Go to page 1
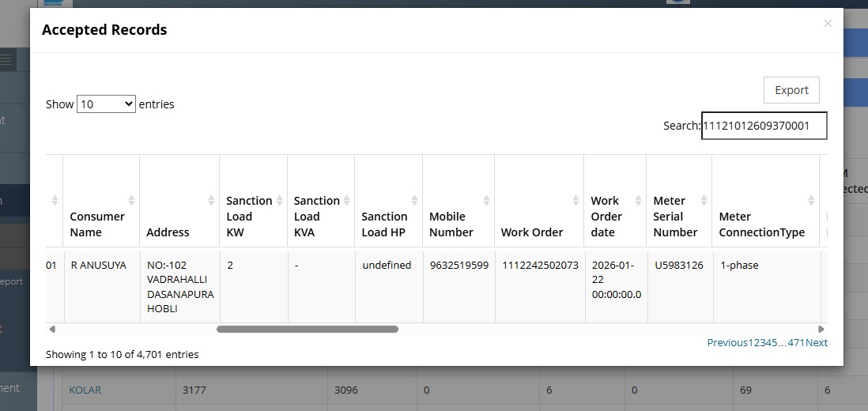The image size is (868, 411). [x=751, y=342]
